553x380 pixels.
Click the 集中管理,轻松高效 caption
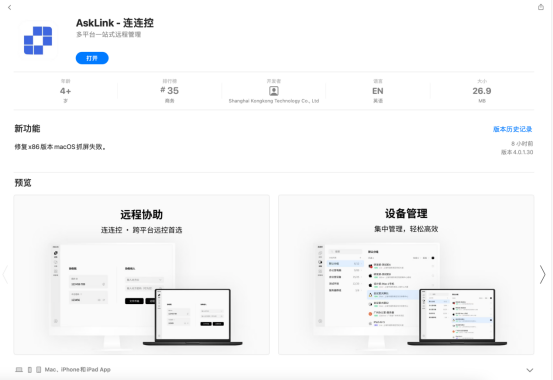tap(406, 229)
